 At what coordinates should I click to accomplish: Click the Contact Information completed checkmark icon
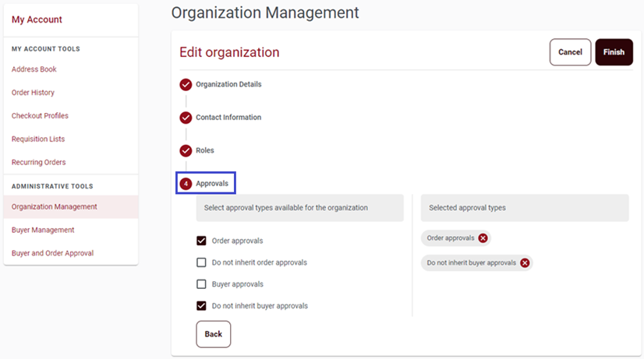186,118
